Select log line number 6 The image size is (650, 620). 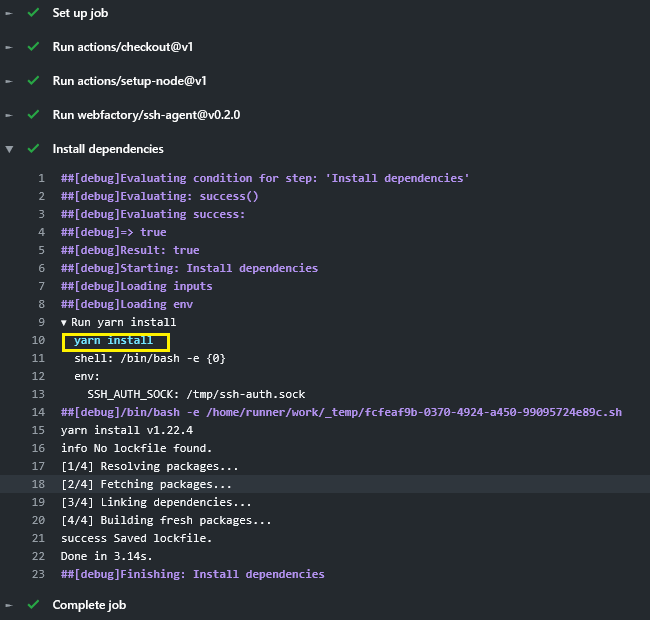[x=41, y=269]
